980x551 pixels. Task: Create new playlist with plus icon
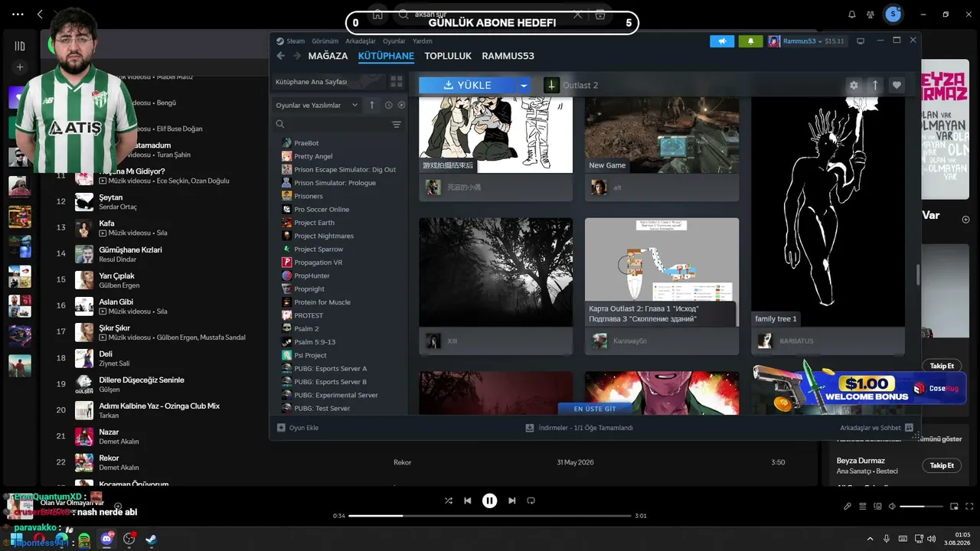point(20,67)
